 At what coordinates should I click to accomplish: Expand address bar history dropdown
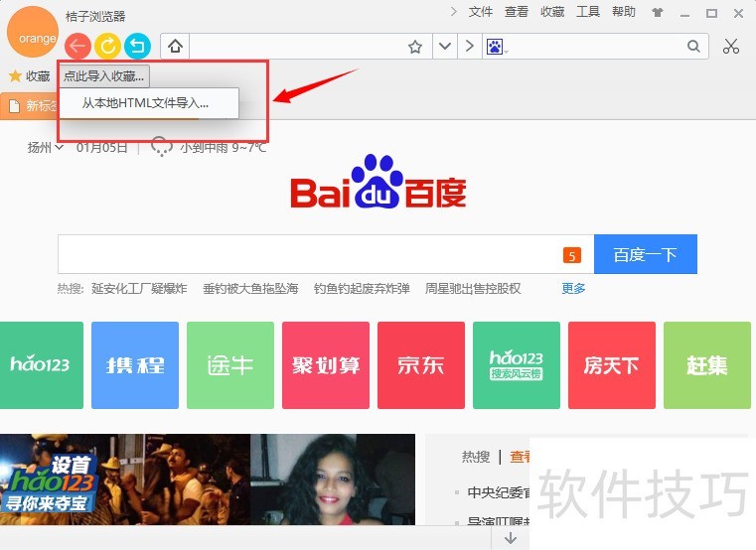coord(444,47)
